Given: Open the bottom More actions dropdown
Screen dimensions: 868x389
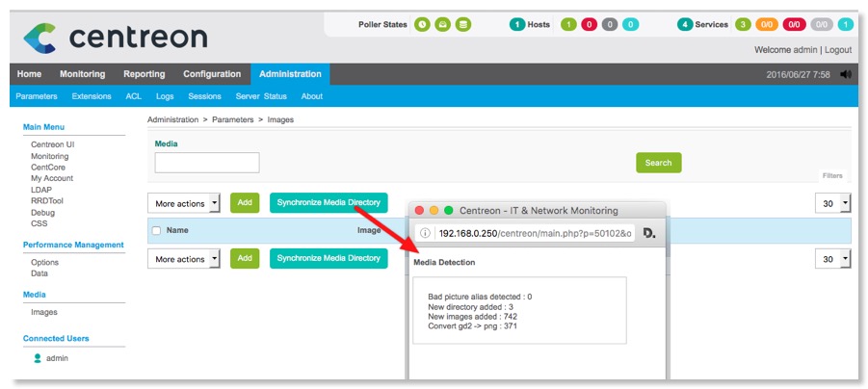Looking at the screenshot, I should tap(184, 259).
